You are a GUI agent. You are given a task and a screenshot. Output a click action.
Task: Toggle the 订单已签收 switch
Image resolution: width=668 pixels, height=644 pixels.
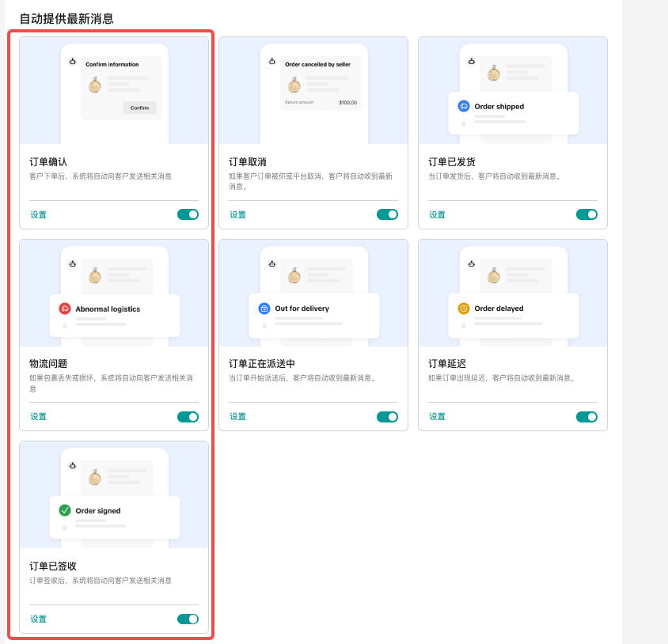188,619
